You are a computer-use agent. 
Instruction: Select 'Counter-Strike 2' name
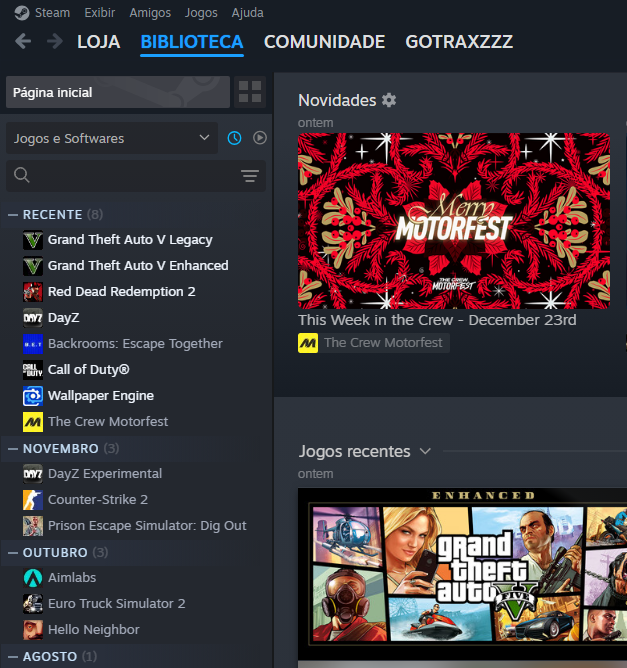pos(98,500)
